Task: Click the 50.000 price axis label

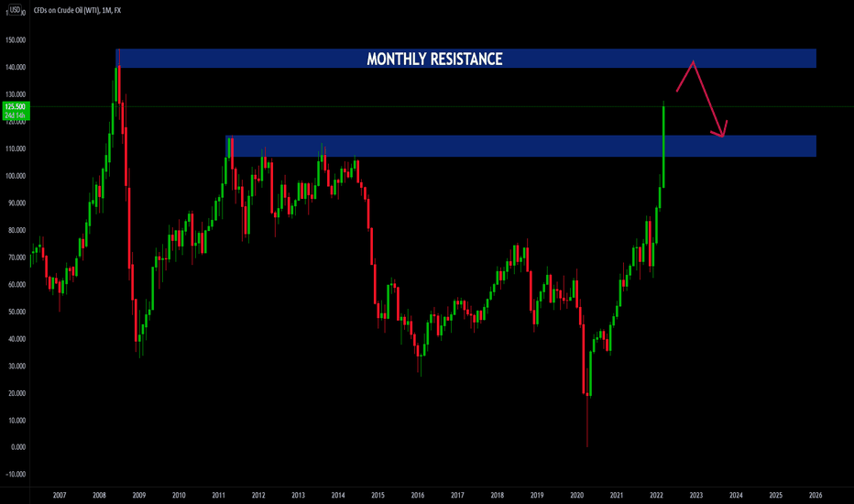Action: click(x=16, y=312)
